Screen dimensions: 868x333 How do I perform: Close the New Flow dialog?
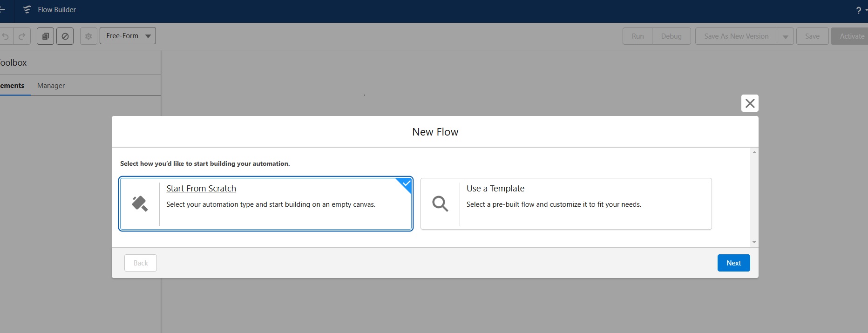click(x=750, y=103)
